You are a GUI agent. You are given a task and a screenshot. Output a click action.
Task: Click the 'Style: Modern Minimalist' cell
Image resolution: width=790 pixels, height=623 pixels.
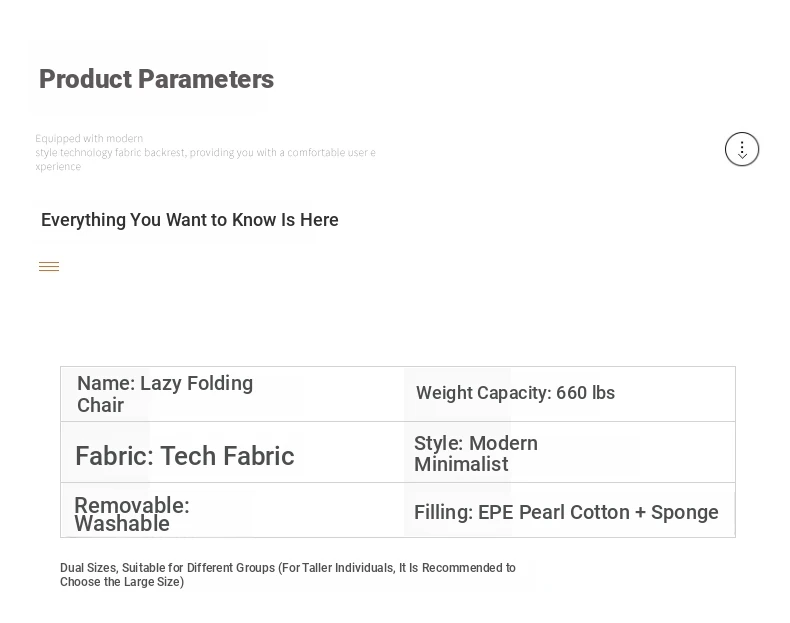click(569, 452)
